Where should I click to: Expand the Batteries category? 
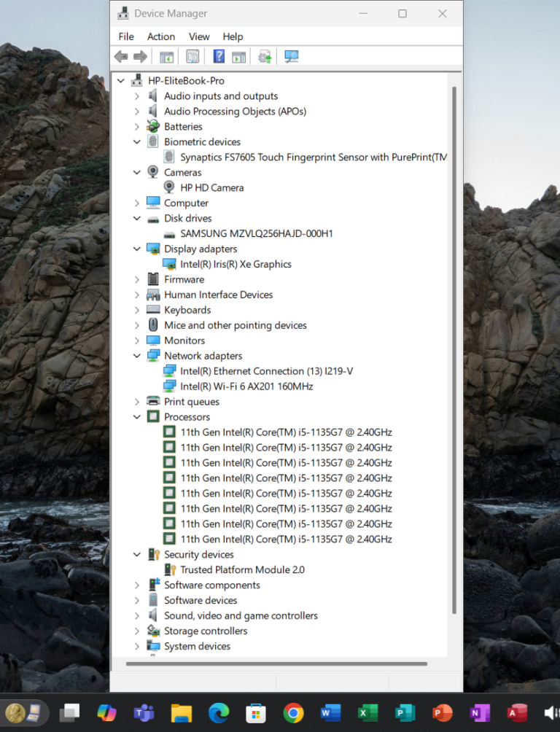click(137, 127)
